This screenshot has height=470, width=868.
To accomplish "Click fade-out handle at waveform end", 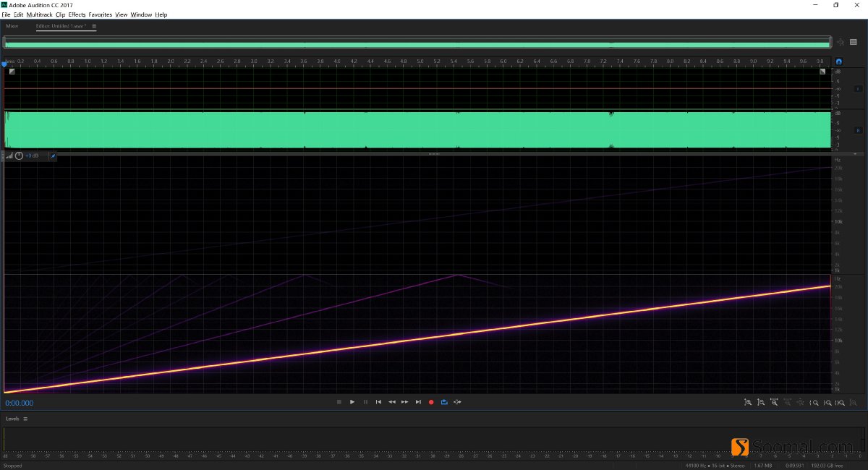I will (x=822, y=71).
